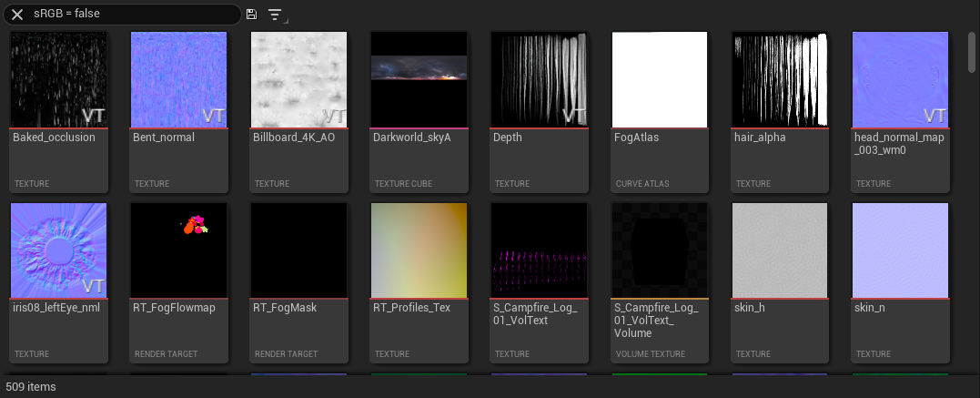This screenshot has height=398, width=980.
Task: Select the iris08_leftEye_nml normal map
Action: pos(59,250)
